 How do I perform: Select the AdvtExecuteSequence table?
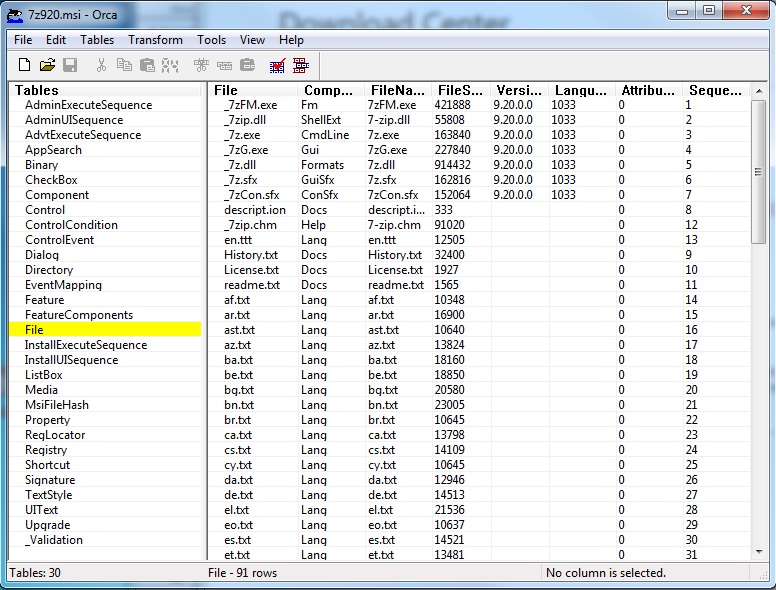point(83,135)
